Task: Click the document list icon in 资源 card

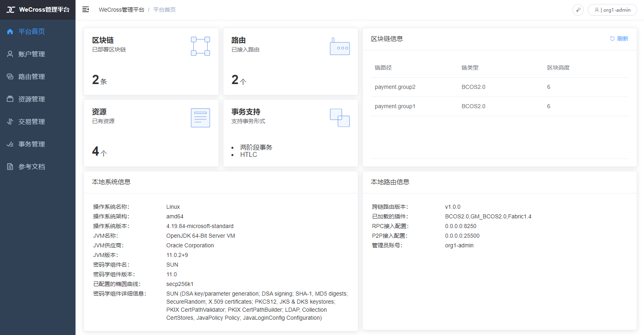Action: (x=200, y=118)
